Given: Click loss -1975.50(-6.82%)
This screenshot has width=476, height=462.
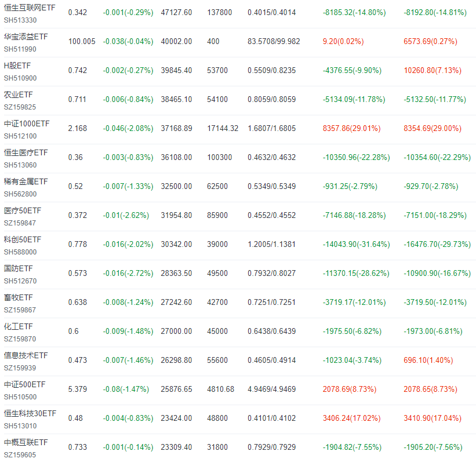Looking at the screenshot, I should pyautogui.click(x=352, y=331).
